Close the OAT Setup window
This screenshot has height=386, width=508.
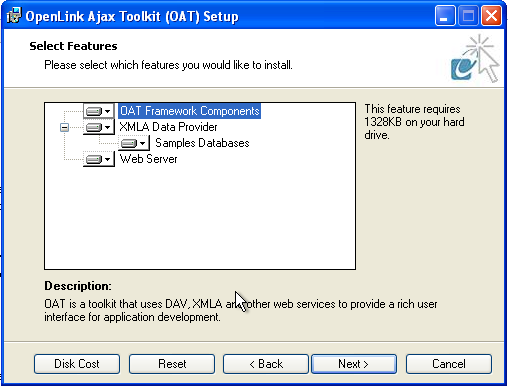(491, 16)
